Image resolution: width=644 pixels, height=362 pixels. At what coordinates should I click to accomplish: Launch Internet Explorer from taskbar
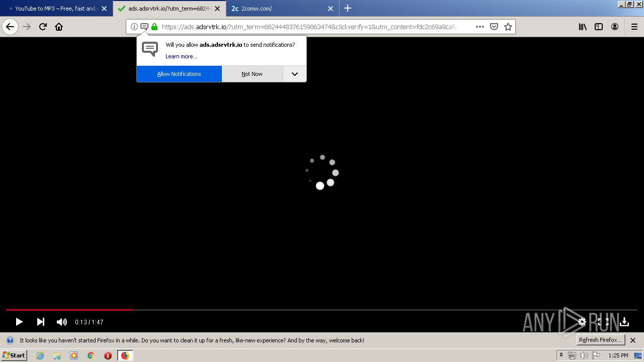pyautogui.click(x=40, y=355)
